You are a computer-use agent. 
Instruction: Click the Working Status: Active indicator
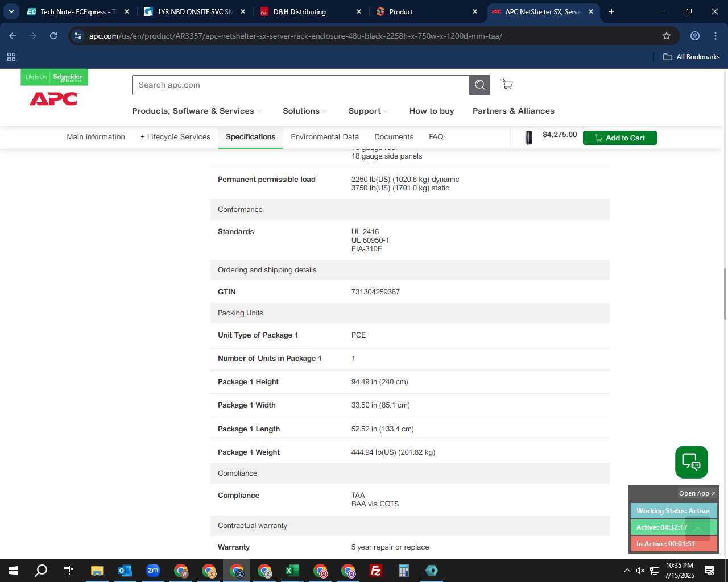(673, 511)
